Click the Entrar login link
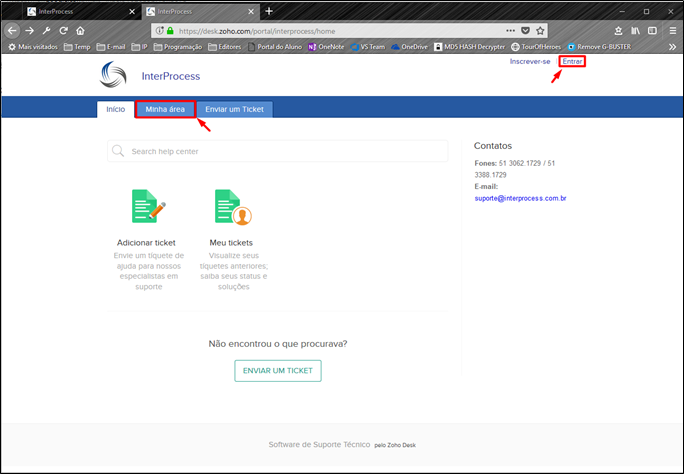The width and height of the screenshot is (684, 474). pos(572,61)
